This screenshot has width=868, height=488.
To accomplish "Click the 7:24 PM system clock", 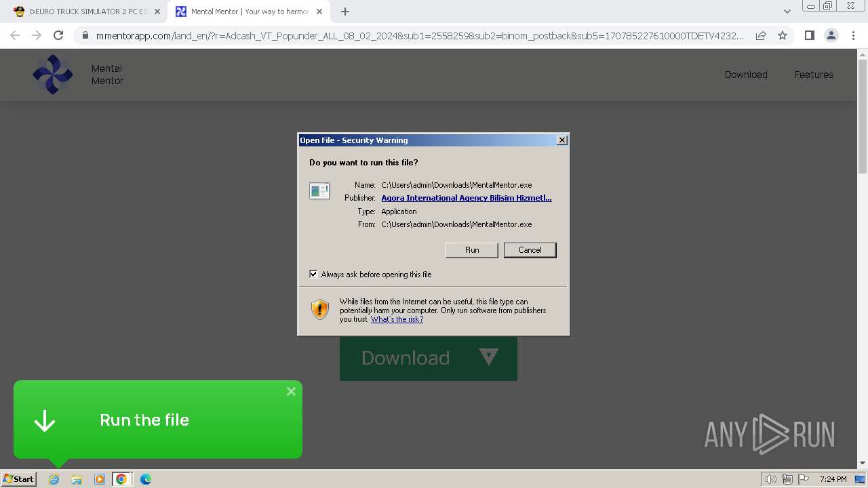I will point(833,479).
